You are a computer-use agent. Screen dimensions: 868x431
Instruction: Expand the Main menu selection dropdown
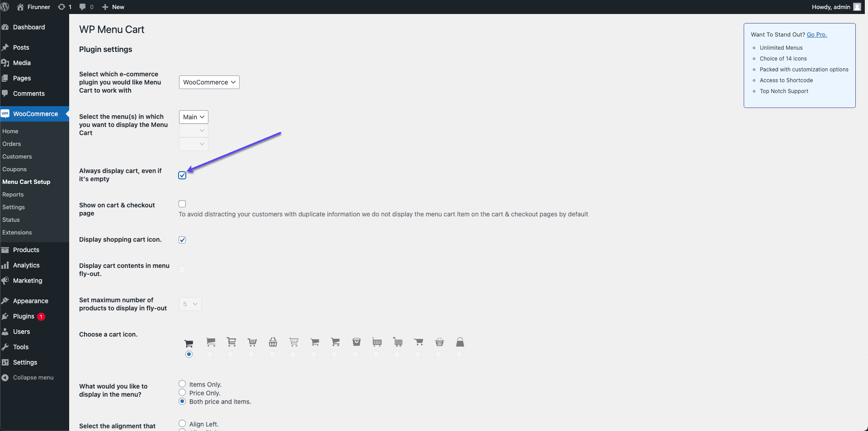pyautogui.click(x=193, y=117)
